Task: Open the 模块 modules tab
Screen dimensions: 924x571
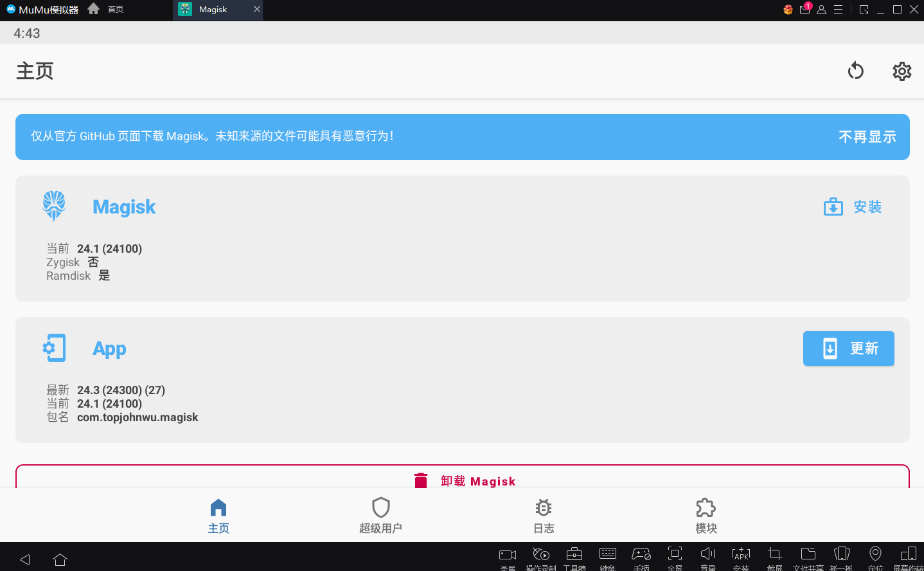Action: click(706, 514)
